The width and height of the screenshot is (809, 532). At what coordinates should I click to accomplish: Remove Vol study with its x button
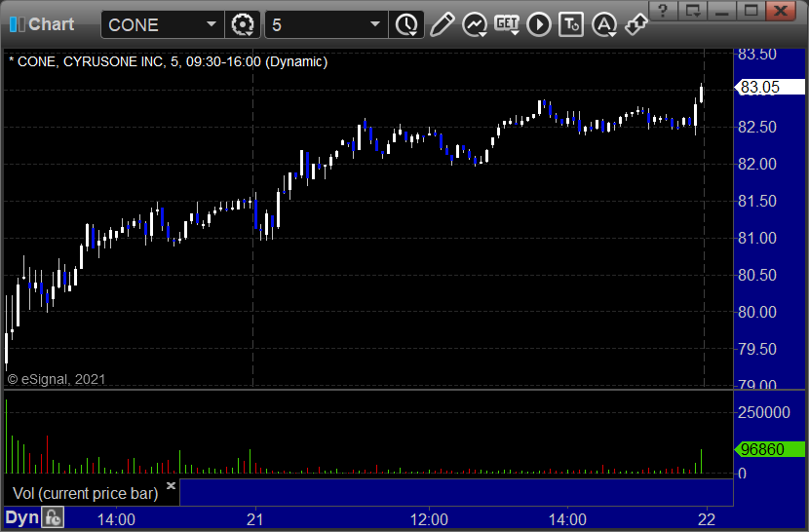click(x=172, y=485)
